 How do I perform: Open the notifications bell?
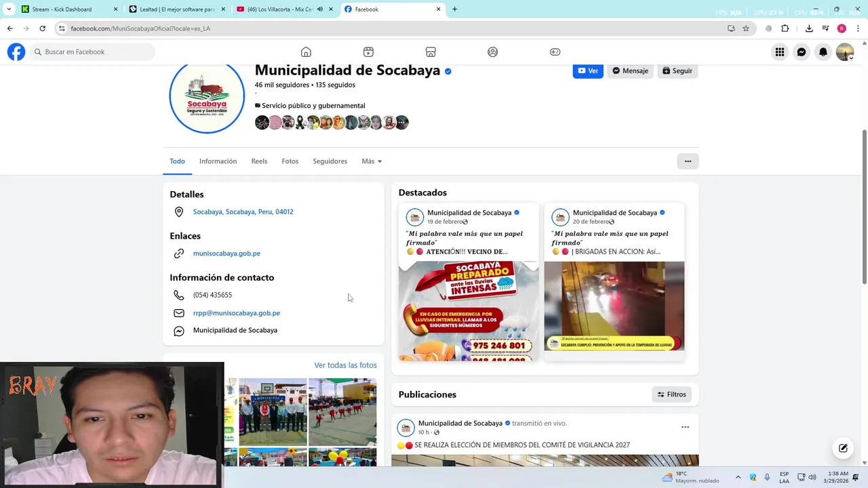tap(823, 52)
